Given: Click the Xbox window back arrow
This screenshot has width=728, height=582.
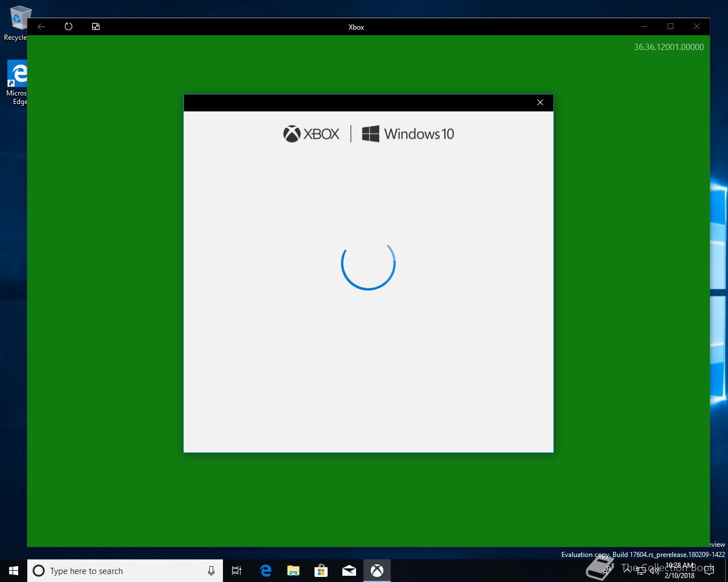Looking at the screenshot, I should pyautogui.click(x=41, y=27).
